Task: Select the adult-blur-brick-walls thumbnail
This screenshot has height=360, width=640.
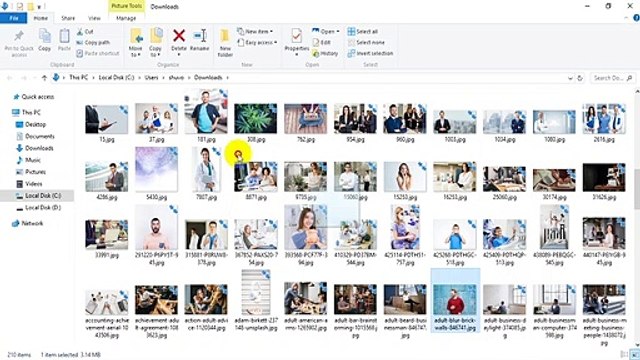Action: pyautogui.click(x=455, y=301)
